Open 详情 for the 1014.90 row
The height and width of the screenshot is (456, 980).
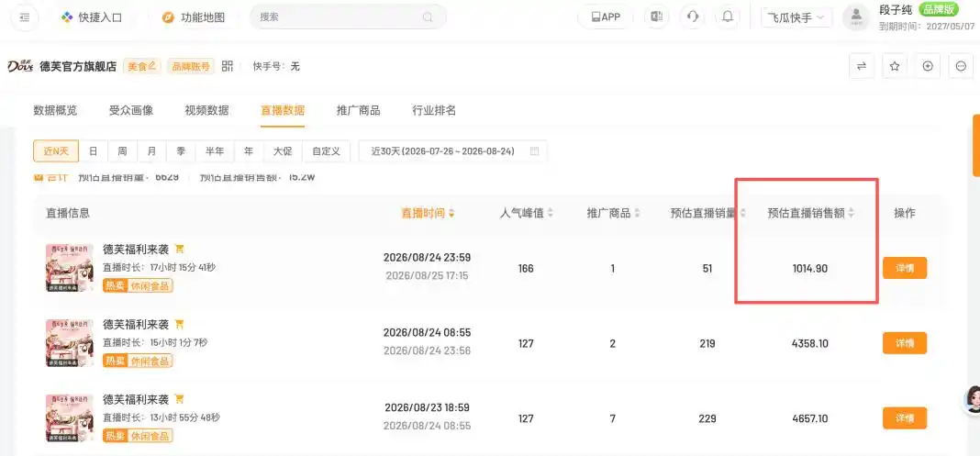(905, 268)
